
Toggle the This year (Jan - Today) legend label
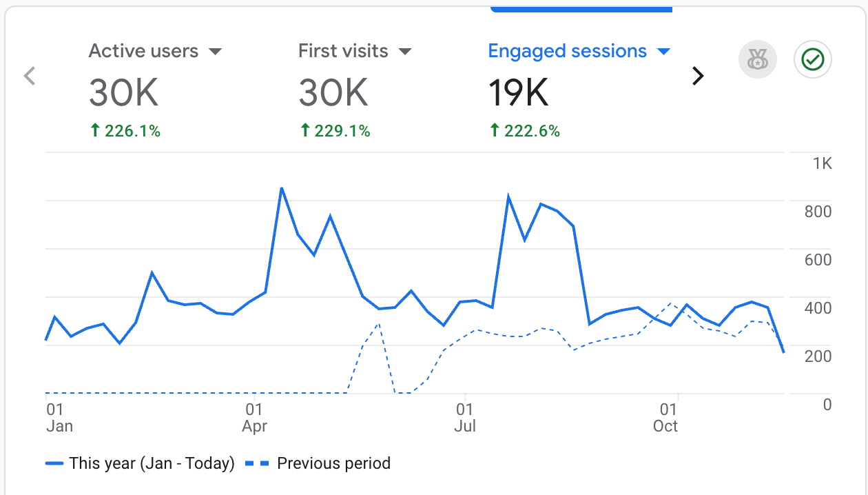(152, 463)
